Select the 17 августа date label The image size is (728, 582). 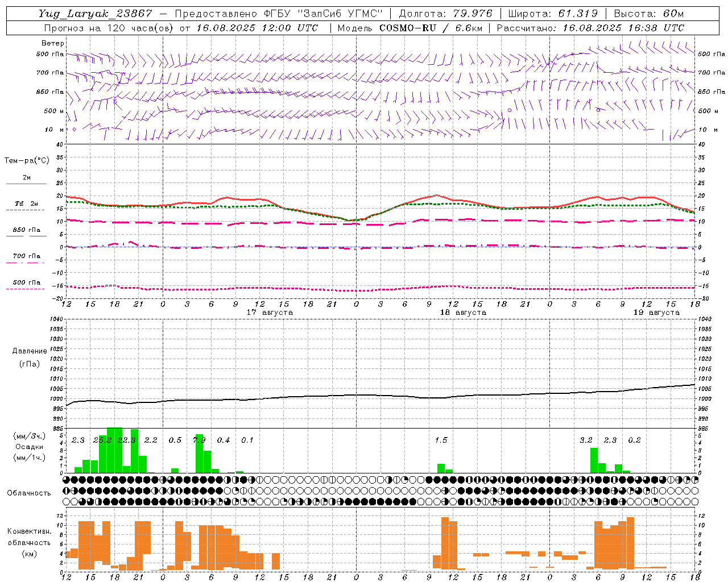click(x=270, y=313)
